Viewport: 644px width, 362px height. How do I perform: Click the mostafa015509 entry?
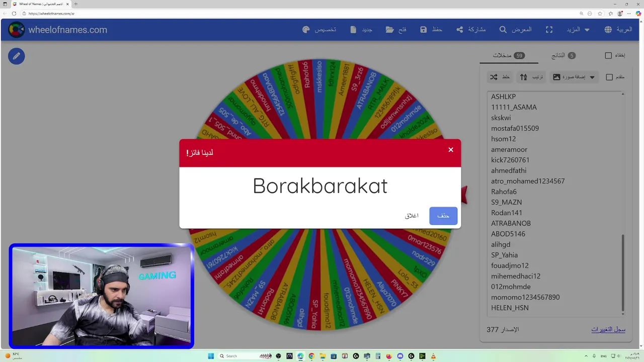click(515, 128)
